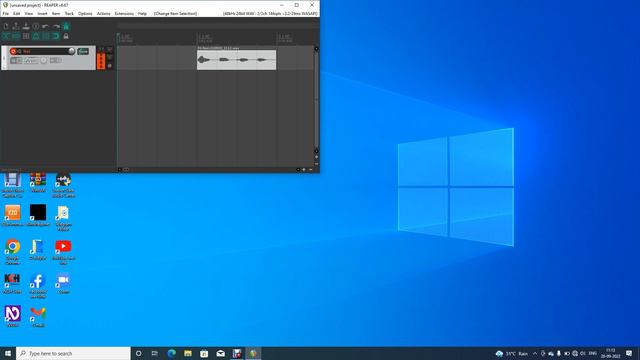Viewport: 640px width, 360px height.
Task: Open the Help menu
Action: point(142,13)
